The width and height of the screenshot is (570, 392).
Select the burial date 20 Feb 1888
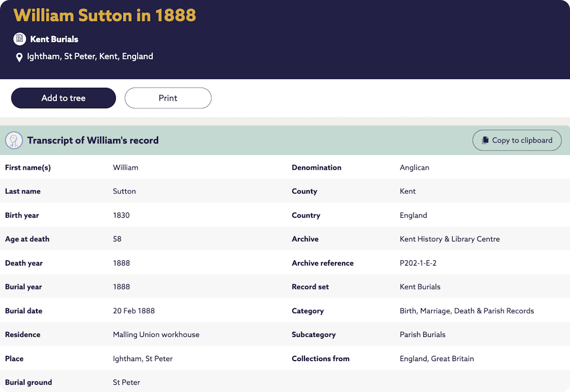click(x=134, y=311)
